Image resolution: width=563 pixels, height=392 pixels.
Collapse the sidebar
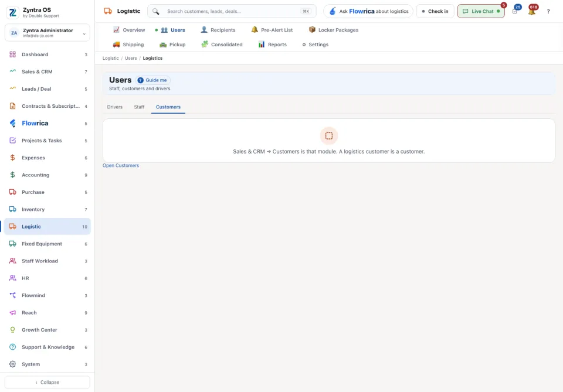coord(48,382)
